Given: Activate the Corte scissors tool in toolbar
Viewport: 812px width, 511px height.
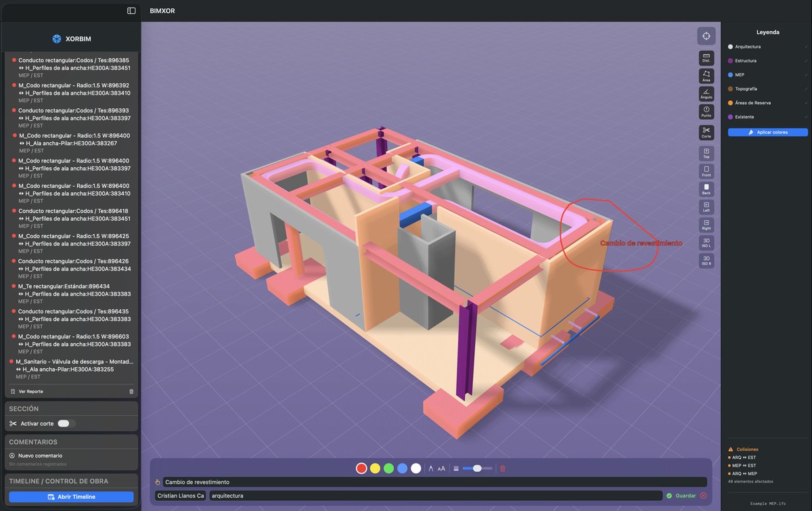Looking at the screenshot, I should click(x=706, y=132).
